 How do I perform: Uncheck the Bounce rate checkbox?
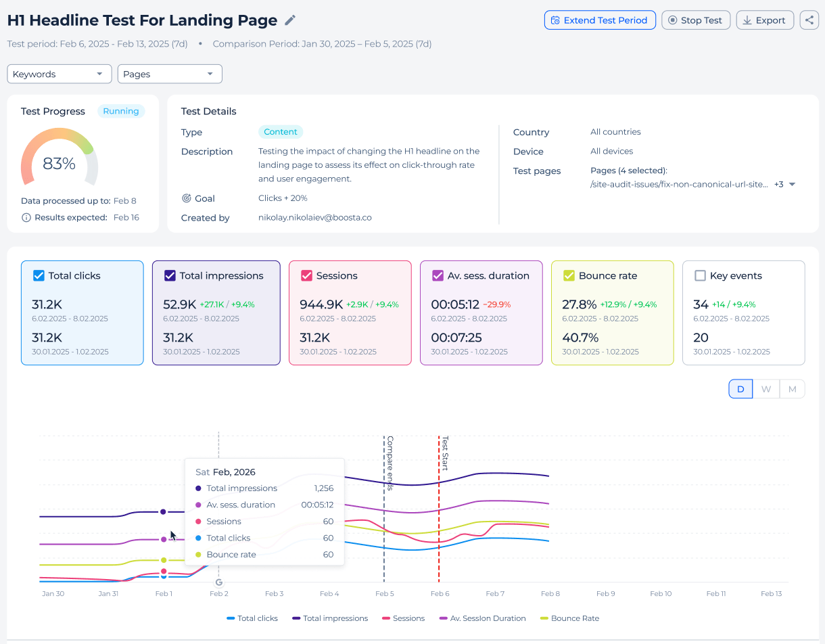(x=569, y=275)
